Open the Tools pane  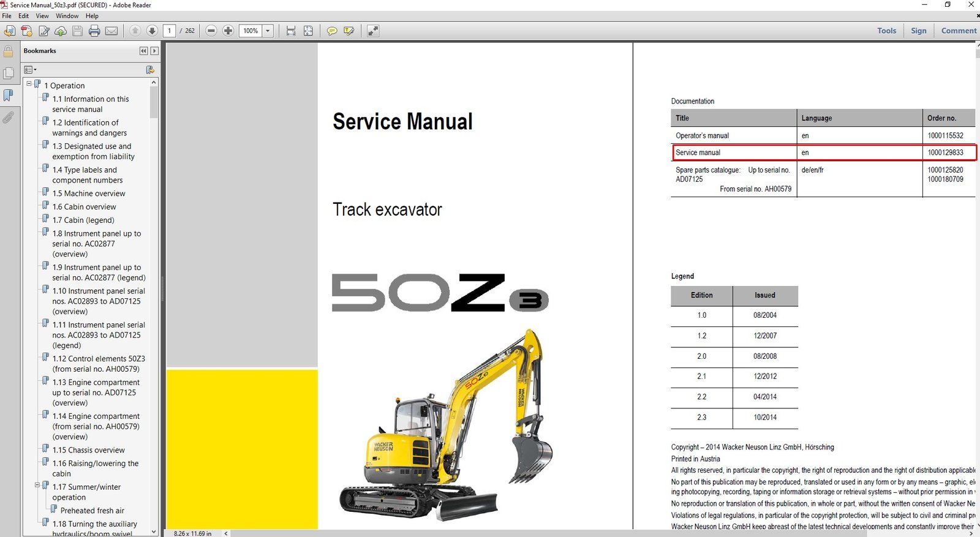(886, 31)
